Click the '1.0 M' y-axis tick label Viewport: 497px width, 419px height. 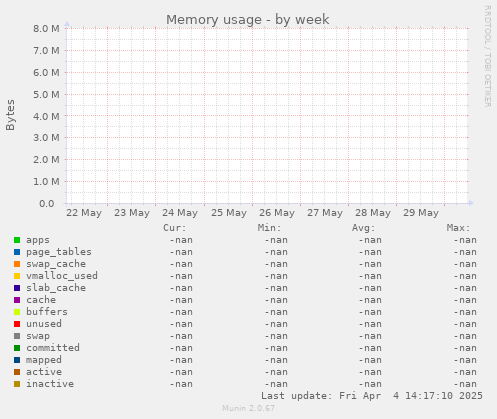click(46, 182)
